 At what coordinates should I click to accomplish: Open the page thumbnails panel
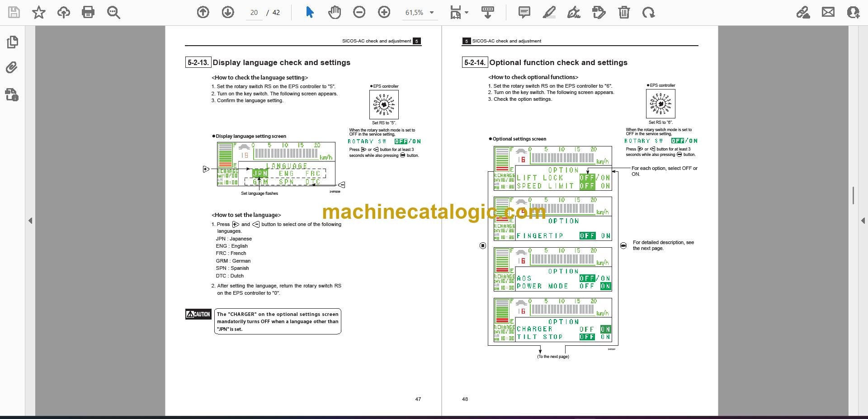[x=12, y=42]
